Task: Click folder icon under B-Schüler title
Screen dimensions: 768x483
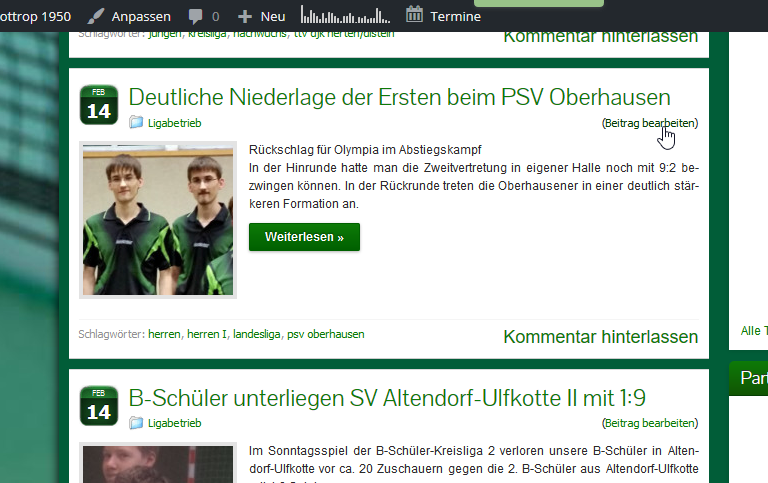Action: (136, 422)
